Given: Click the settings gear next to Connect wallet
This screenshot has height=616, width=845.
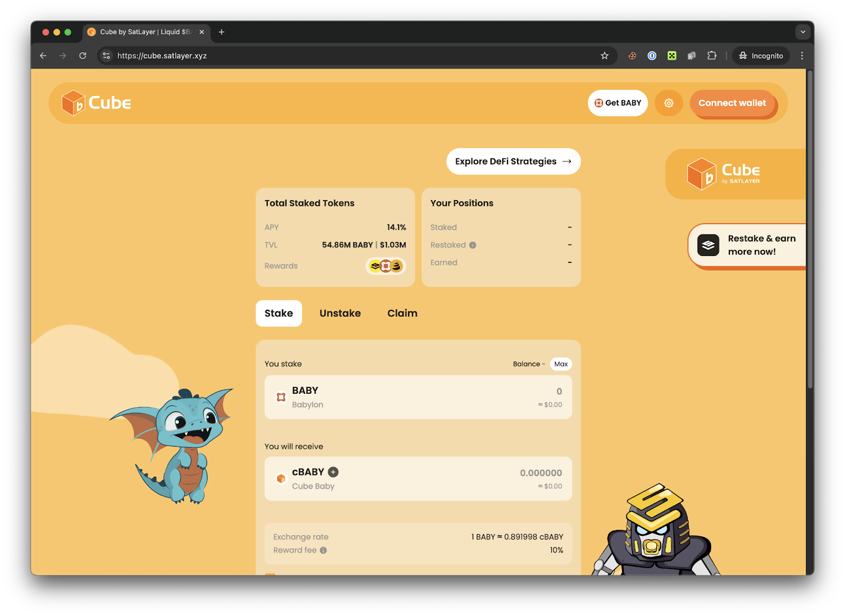Looking at the screenshot, I should (x=669, y=103).
